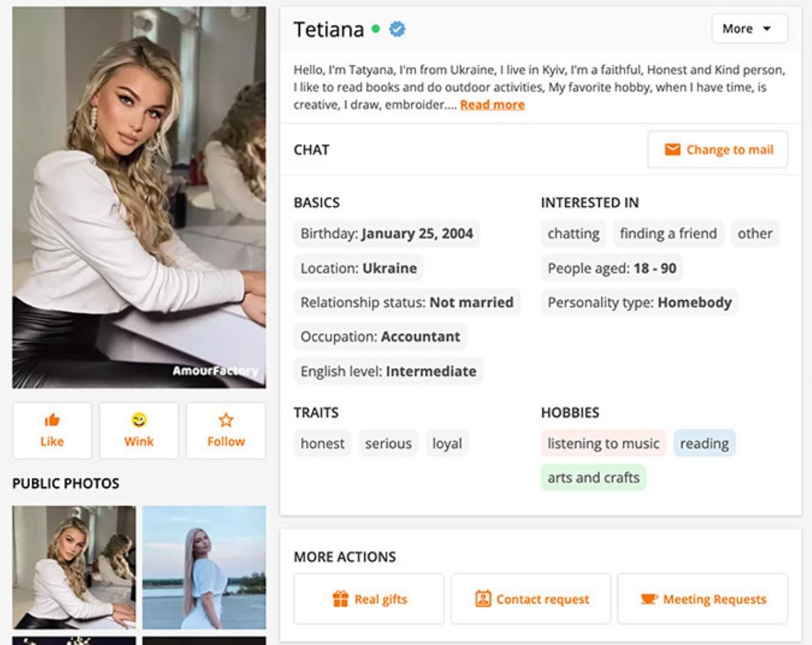Click the blue verified badge beside Tetiana
812x645 pixels.
(396, 29)
